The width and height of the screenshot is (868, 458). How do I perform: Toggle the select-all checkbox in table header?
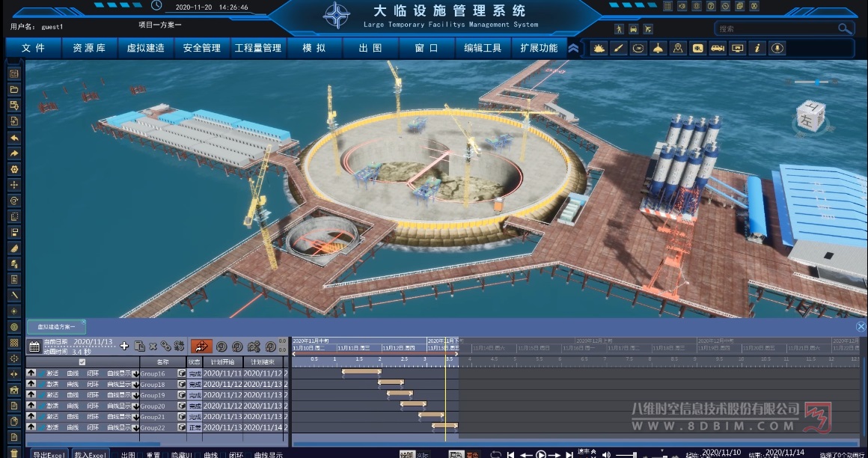[x=82, y=361]
